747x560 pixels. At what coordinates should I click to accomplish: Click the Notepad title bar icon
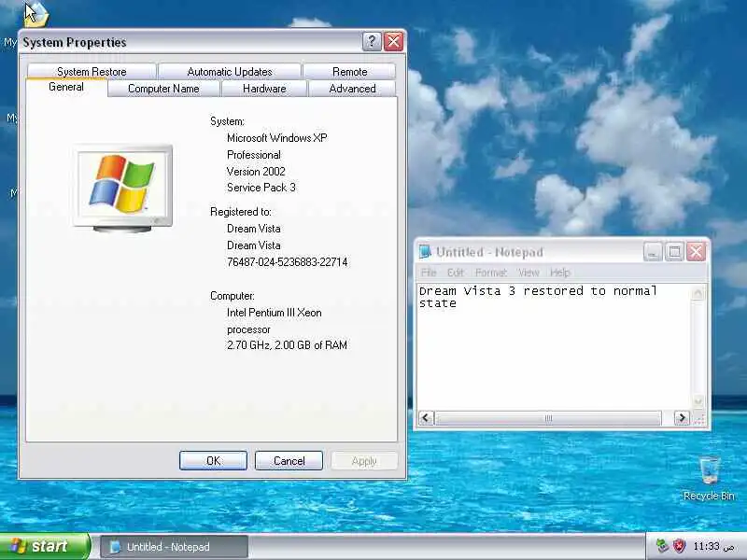tap(425, 251)
